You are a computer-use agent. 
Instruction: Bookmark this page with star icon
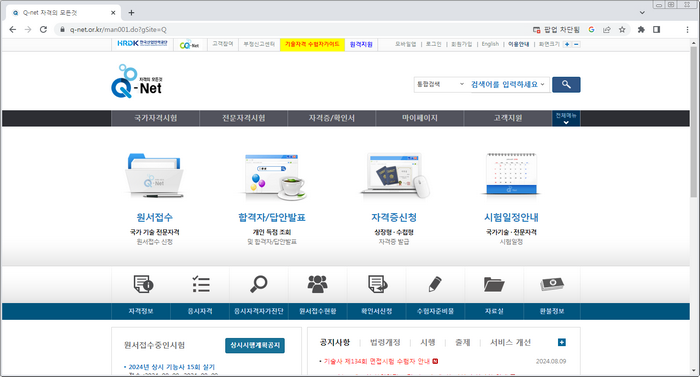coord(622,29)
